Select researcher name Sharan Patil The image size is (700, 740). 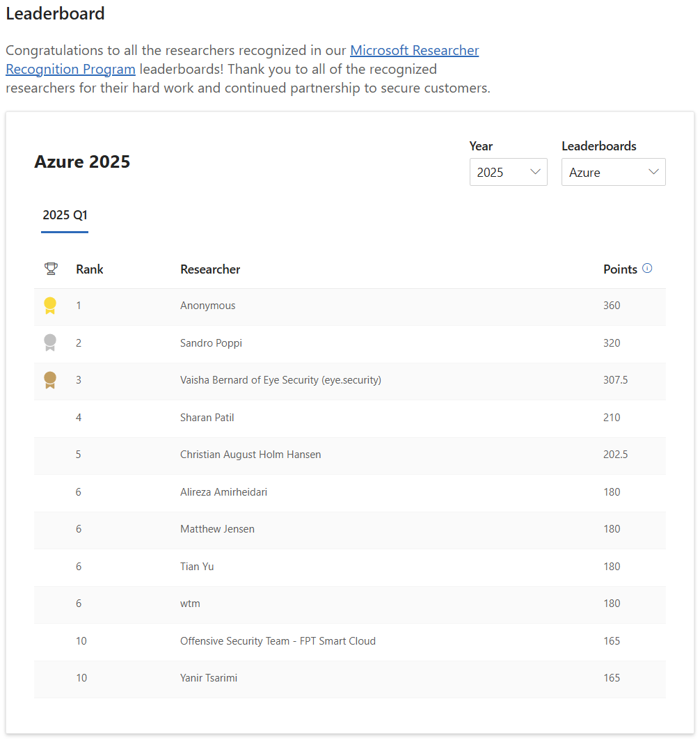(x=207, y=418)
